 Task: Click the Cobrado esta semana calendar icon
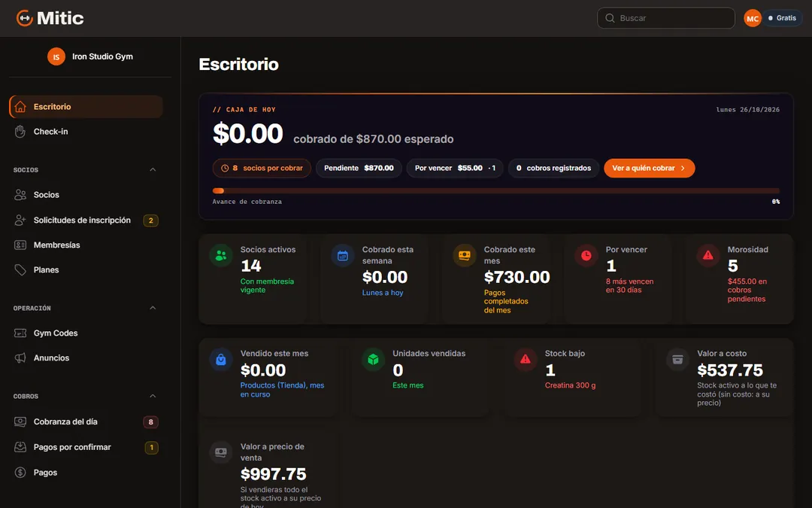pyautogui.click(x=343, y=256)
